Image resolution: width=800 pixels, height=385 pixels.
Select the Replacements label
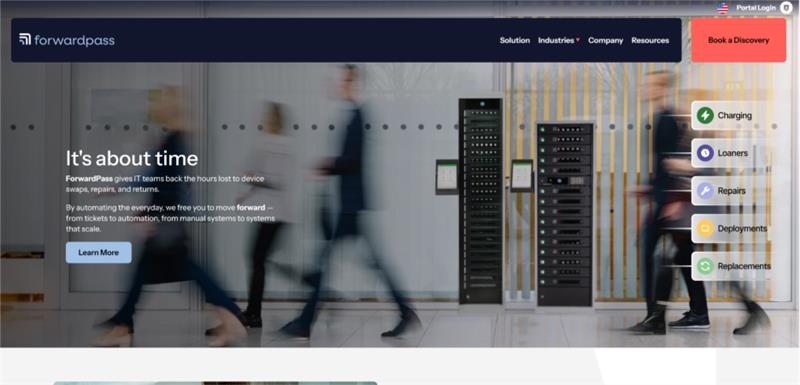coord(744,266)
